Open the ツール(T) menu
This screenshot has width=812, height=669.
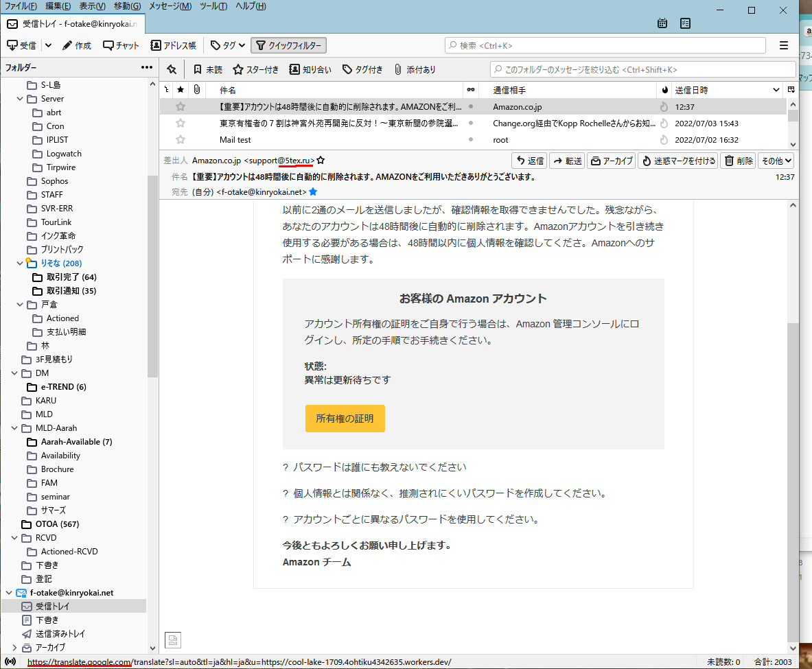pyautogui.click(x=213, y=6)
